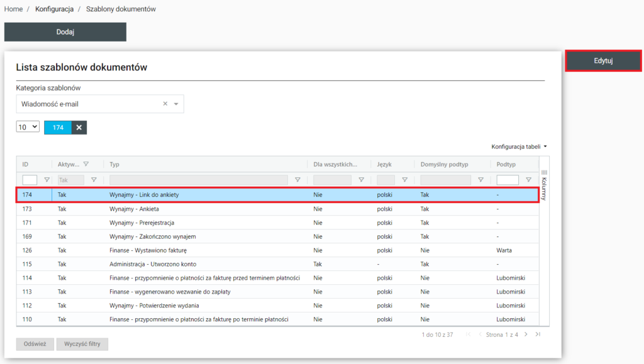
Task: Open the filter icon for Typ column
Action: pos(297,180)
